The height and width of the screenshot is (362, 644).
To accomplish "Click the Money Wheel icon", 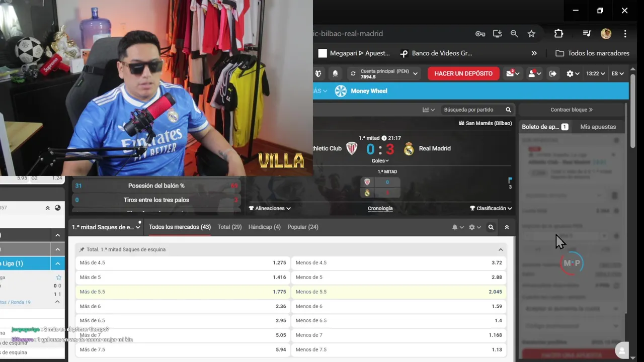I will point(341,91).
